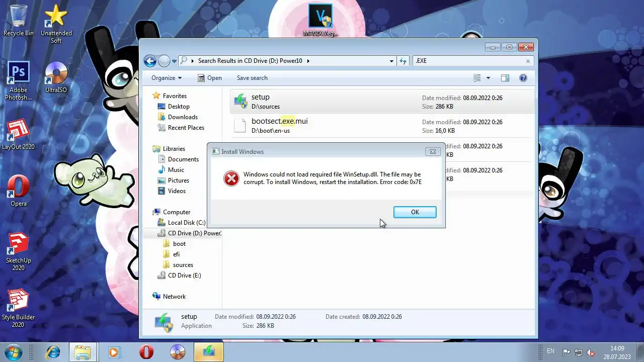The width and height of the screenshot is (644, 362).
Task: Go back in Explorer window
Action: 150,61
